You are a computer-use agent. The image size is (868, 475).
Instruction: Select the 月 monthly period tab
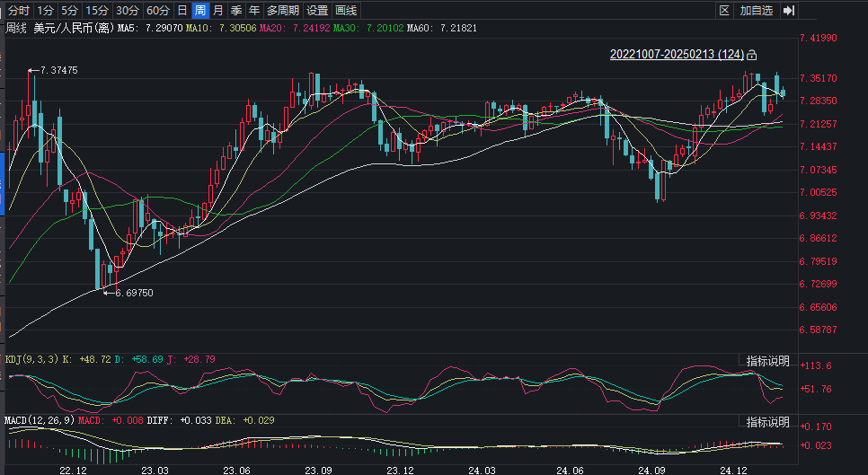point(218,11)
